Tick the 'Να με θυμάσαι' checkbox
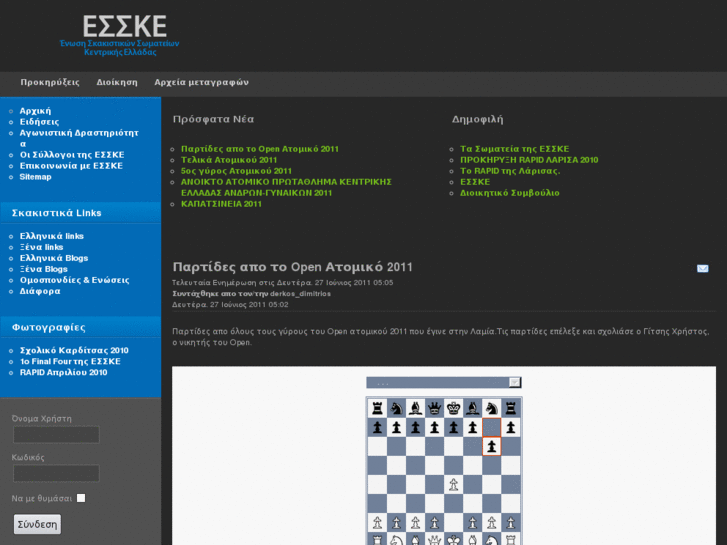Screen dimensions: 727x545 81,498
